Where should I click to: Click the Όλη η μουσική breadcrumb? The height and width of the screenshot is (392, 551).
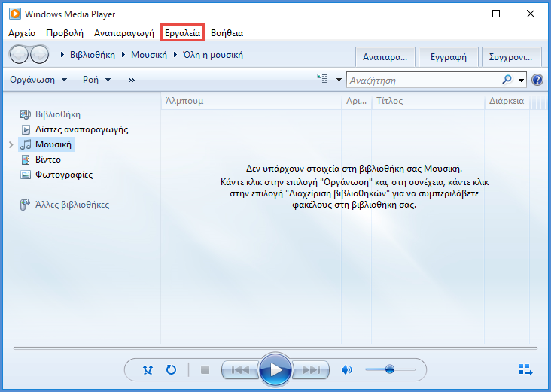coord(213,55)
